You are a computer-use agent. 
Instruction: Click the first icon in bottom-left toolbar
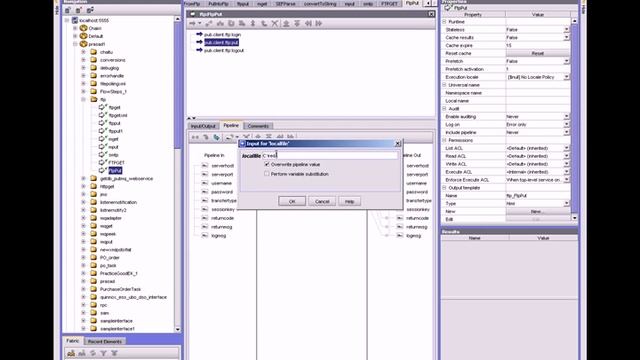pyautogui.click(x=71, y=353)
